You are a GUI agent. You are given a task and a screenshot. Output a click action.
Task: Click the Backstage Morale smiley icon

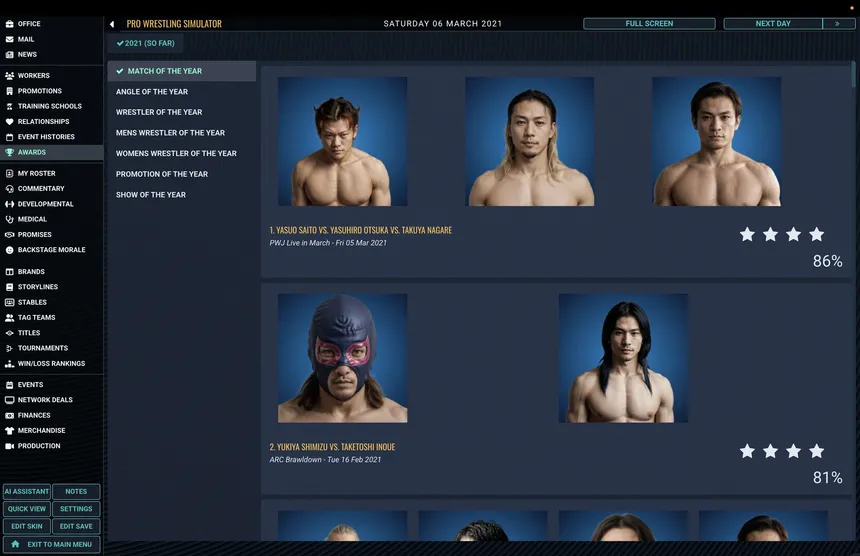click(x=9, y=250)
